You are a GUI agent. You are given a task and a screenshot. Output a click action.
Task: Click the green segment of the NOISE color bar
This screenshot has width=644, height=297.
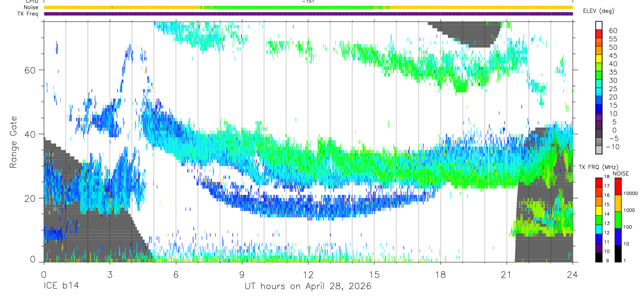(617, 220)
